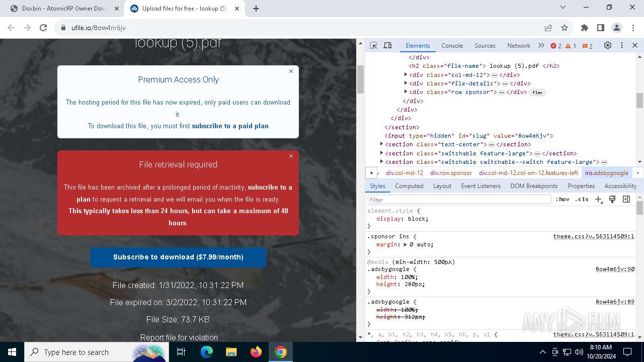644x362 pixels.
Task: Open the Elements tab
Action: coord(418,45)
